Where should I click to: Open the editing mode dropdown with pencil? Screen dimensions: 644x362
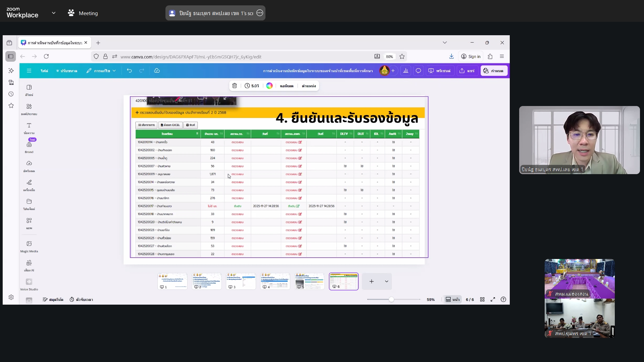click(x=101, y=71)
